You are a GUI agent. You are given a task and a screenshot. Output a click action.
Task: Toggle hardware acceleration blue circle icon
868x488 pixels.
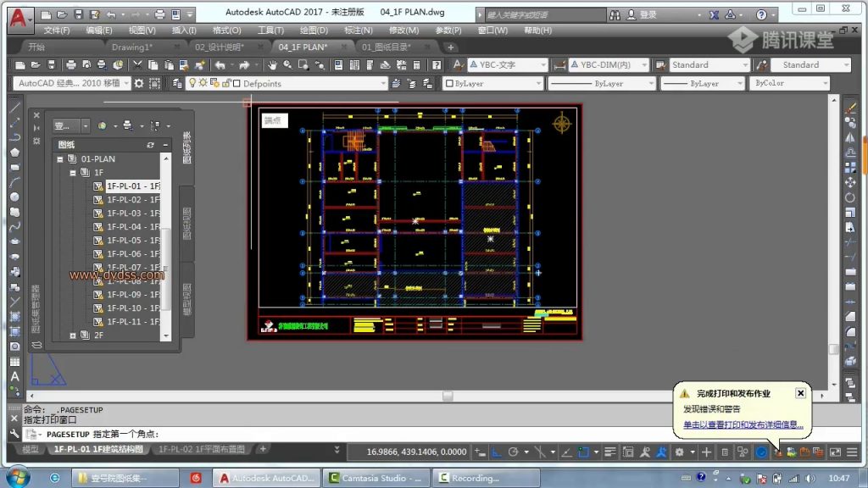(x=762, y=452)
